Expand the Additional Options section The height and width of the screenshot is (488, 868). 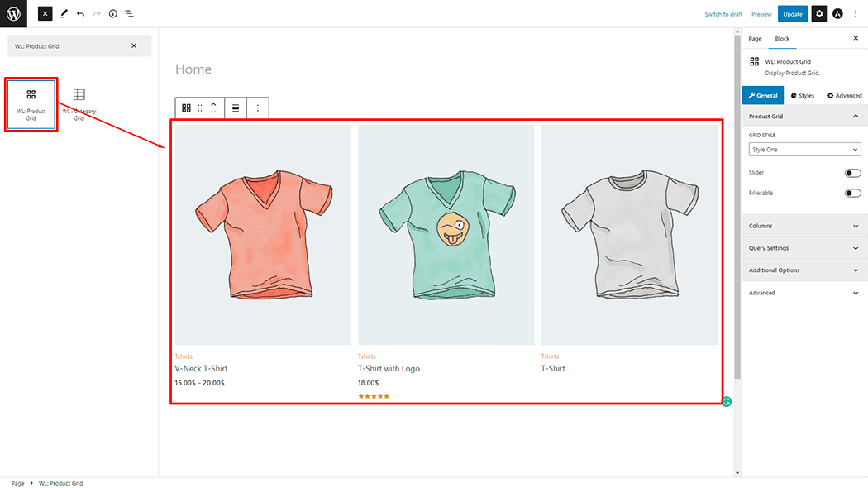[804, 270]
